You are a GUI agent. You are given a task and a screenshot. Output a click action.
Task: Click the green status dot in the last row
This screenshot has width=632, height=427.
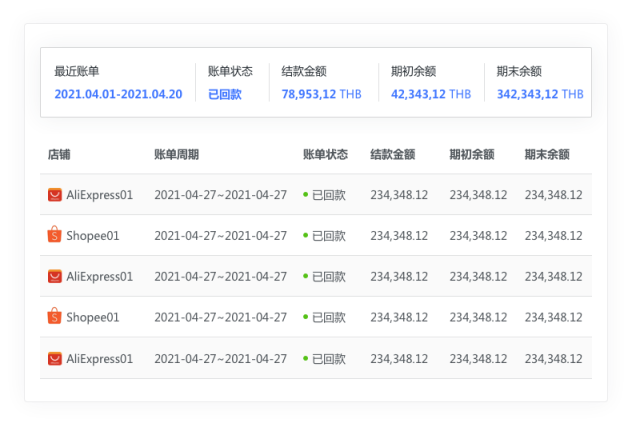pyautogui.click(x=305, y=358)
